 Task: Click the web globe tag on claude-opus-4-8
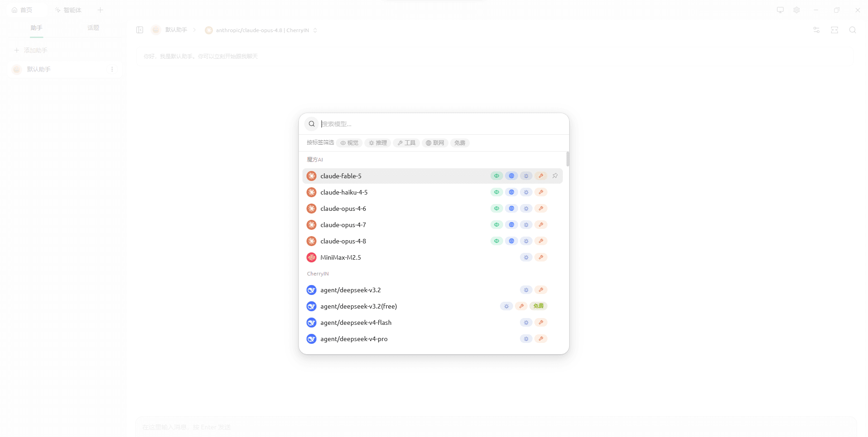511,241
